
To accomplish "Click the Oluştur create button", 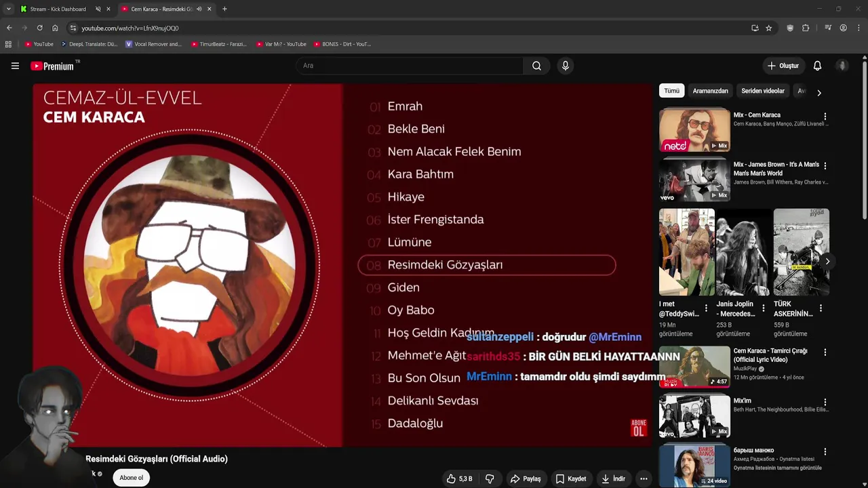I will 783,66.
